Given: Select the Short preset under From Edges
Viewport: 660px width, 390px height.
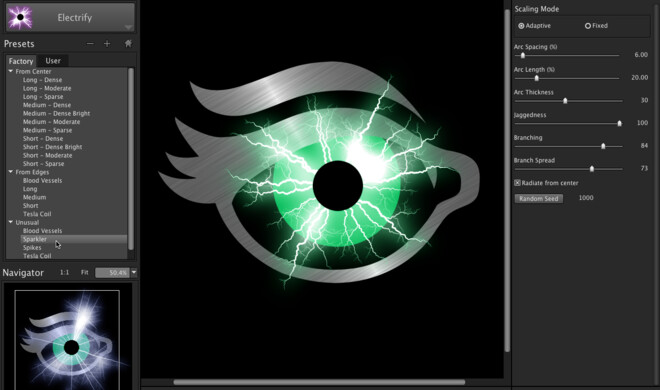Looking at the screenshot, I should pyautogui.click(x=30, y=206).
